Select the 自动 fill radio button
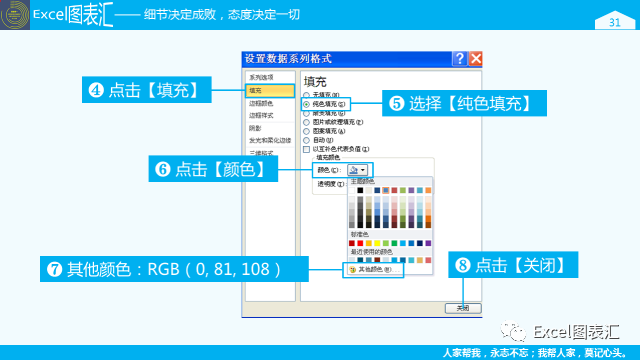Image resolution: width=640 pixels, height=360 pixels. point(306,140)
